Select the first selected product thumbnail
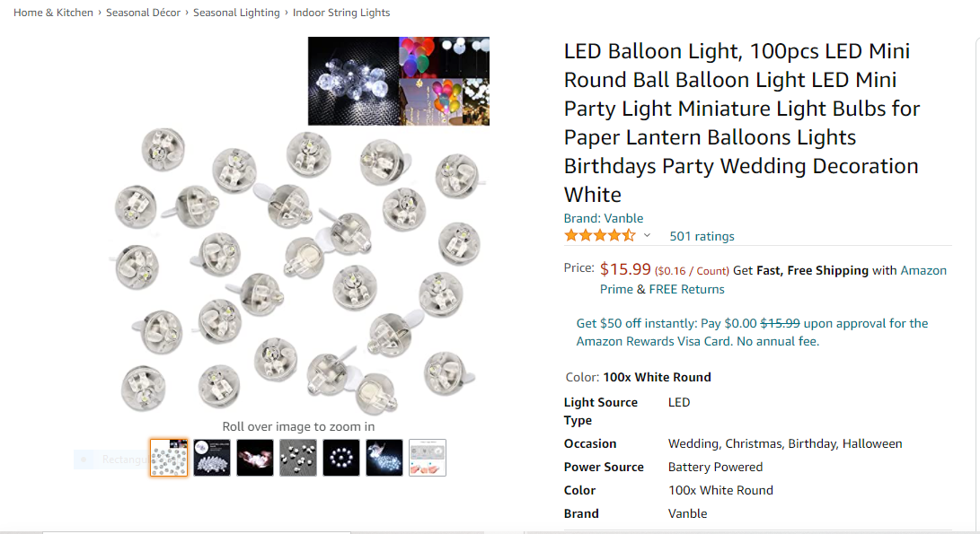The width and height of the screenshot is (980, 534). [x=169, y=458]
